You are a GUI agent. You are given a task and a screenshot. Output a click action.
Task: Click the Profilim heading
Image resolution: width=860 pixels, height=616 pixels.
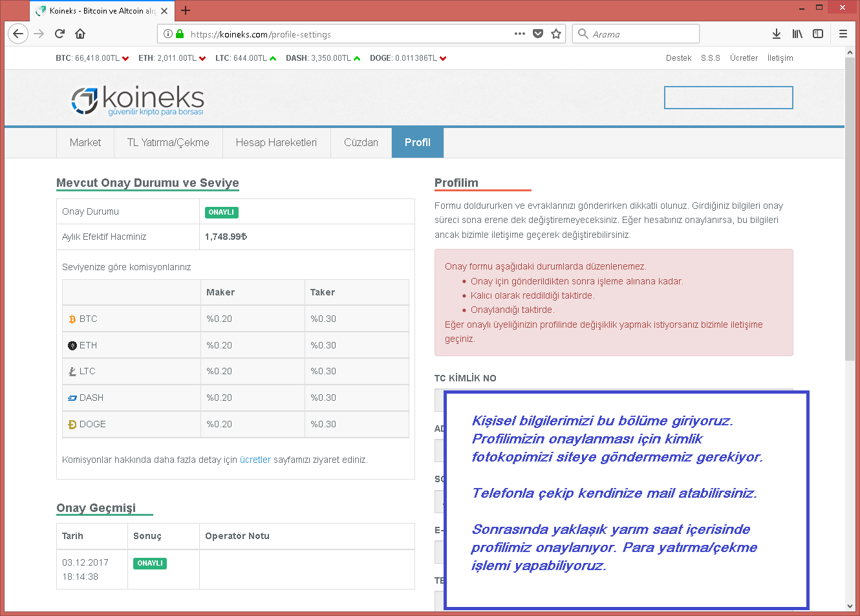point(457,183)
